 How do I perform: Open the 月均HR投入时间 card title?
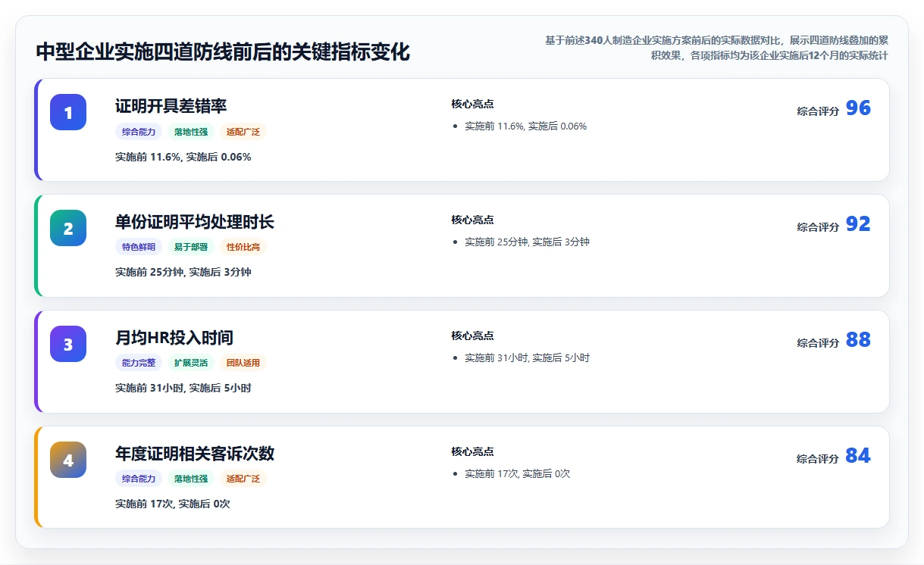pos(174,338)
